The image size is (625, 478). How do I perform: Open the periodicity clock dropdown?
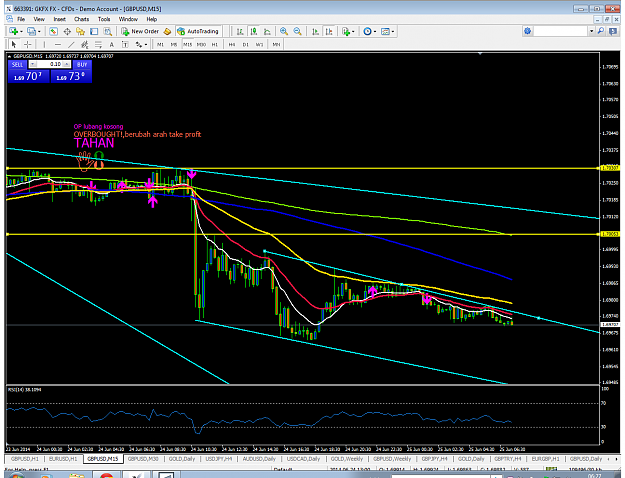[x=369, y=31]
